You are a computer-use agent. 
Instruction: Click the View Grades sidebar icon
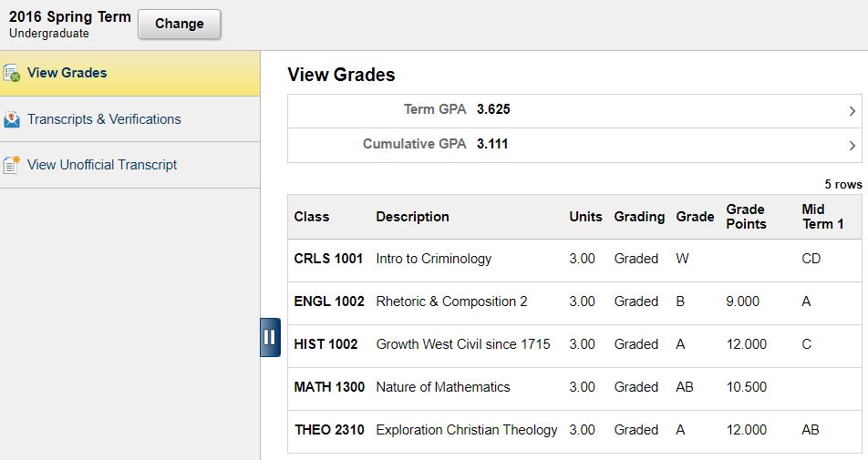tap(12, 73)
